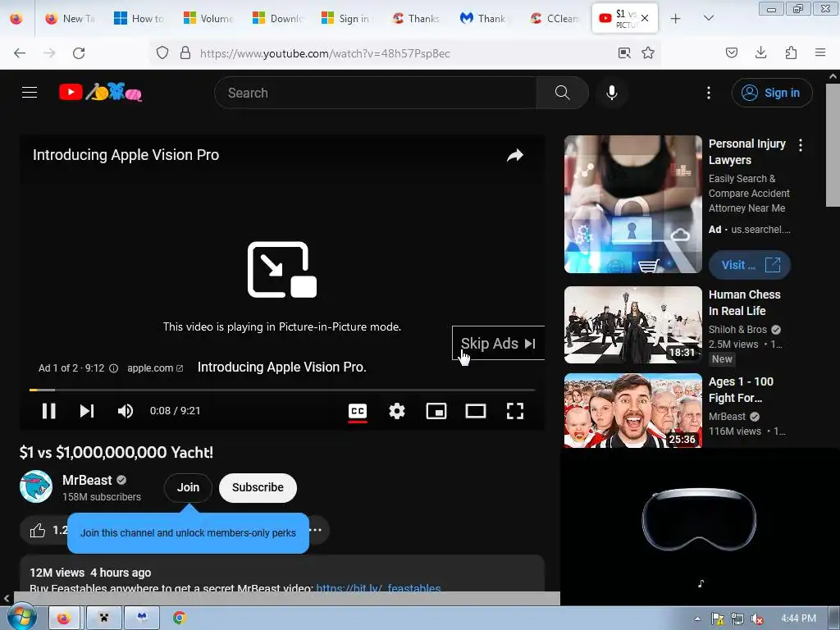View site security padlock info
The width and height of the screenshot is (840, 630).
click(185, 53)
